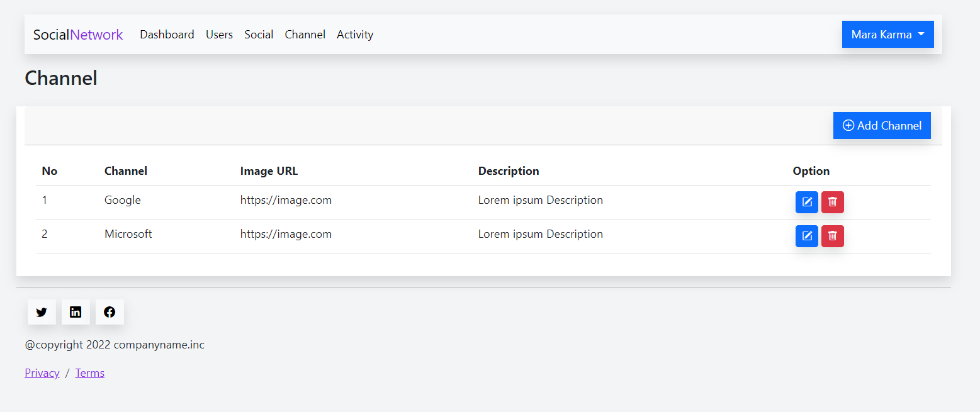Open the Social nav item
980x412 pixels.
tap(259, 35)
